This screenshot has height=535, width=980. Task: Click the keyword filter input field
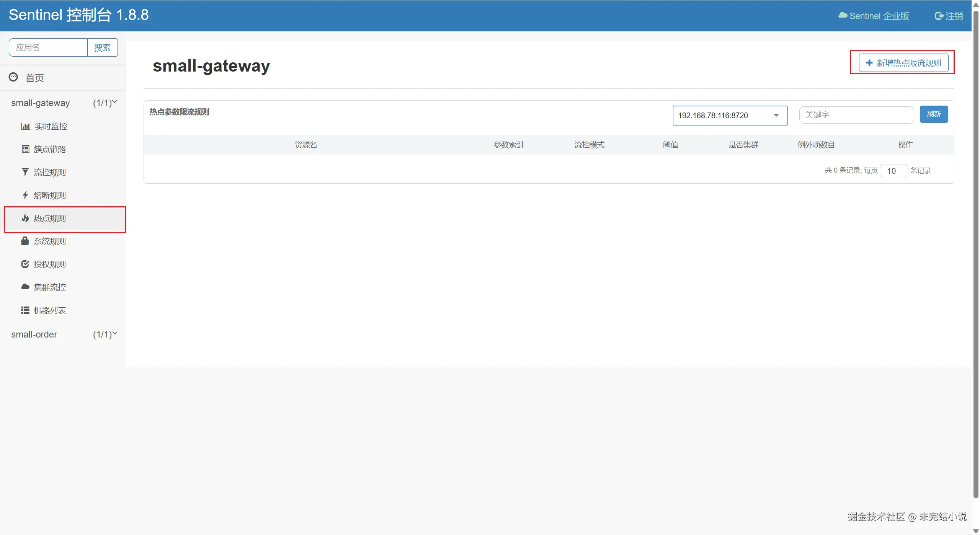tap(856, 115)
